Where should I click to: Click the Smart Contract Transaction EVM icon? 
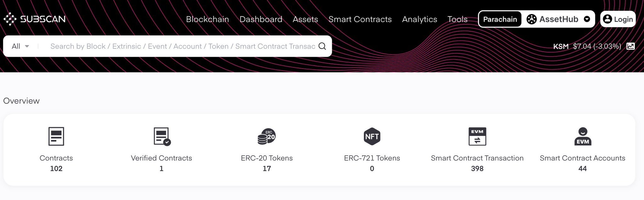(x=477, y=136)
